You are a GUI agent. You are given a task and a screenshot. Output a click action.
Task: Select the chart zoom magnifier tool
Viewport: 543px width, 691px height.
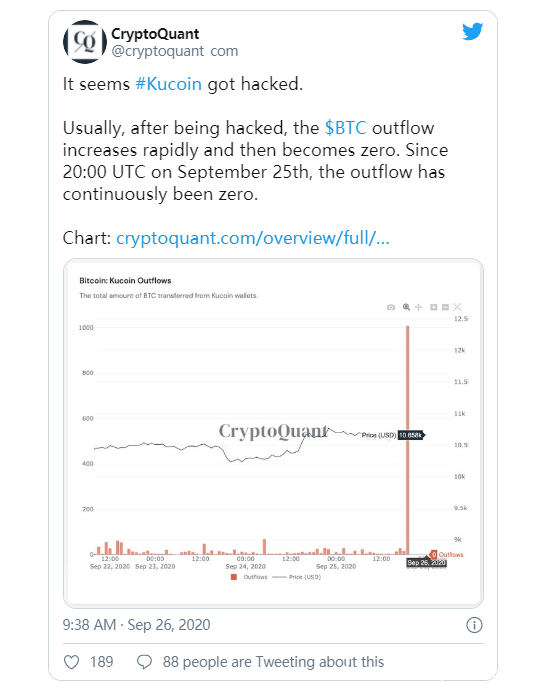406,307
